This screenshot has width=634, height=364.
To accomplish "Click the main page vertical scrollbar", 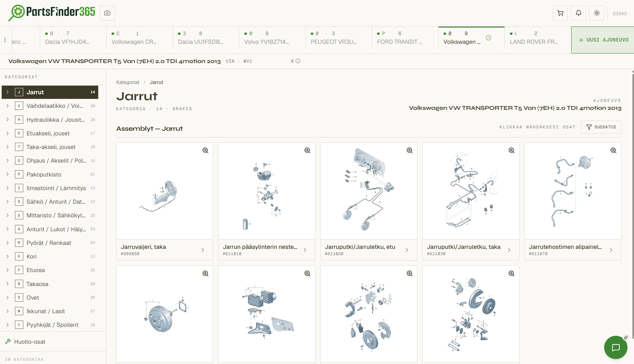I will pos(633,206).
